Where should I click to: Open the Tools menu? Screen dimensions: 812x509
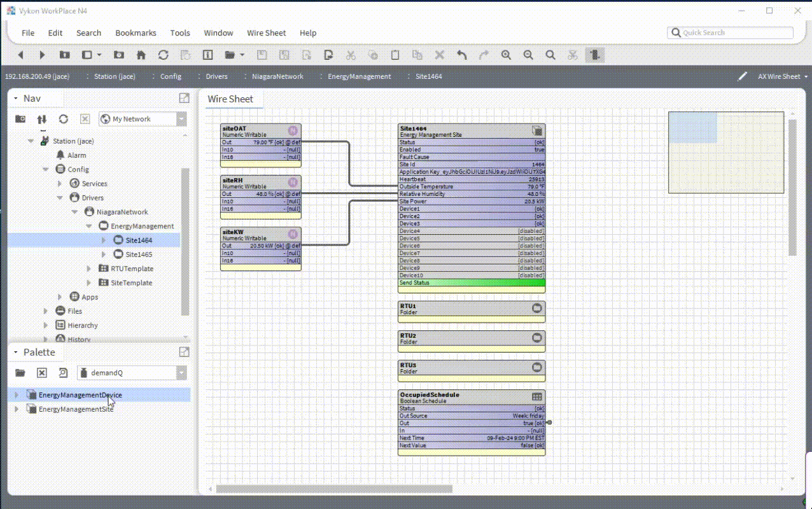[x=180, y=33]
